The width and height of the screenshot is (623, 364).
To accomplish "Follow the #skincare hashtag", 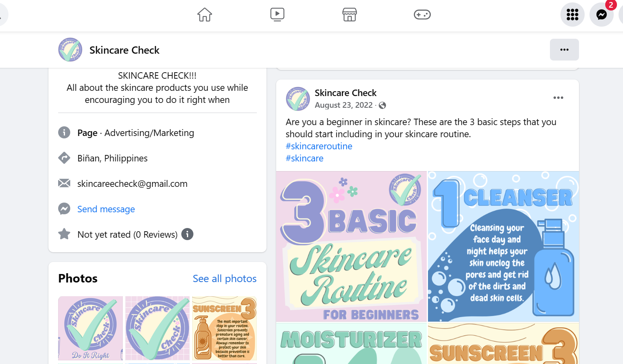I will point(304,158).
